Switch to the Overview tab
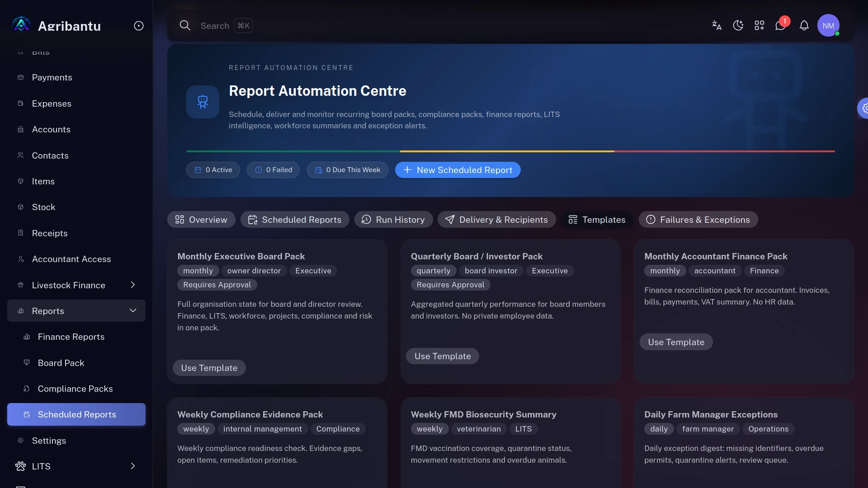The image size is (868, 488). pos(201,220)
